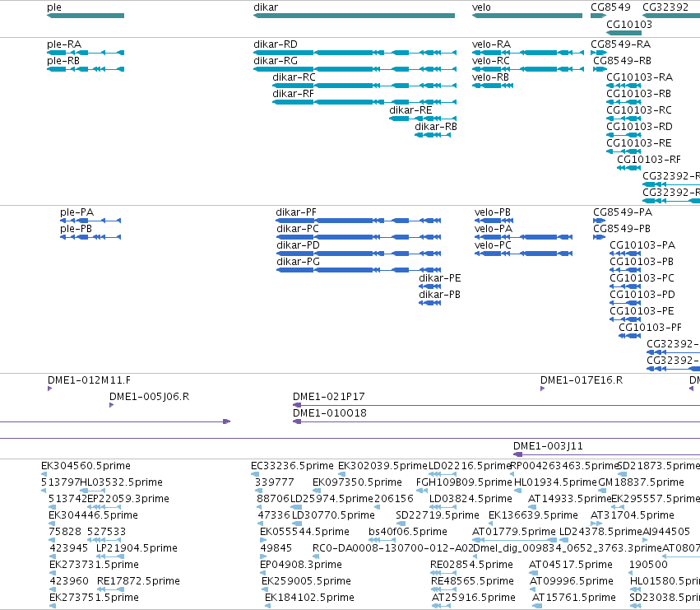This screenshot has height=610, width=700.
Task: Click EST EK184102.5prime
Action: pos(268,606)
